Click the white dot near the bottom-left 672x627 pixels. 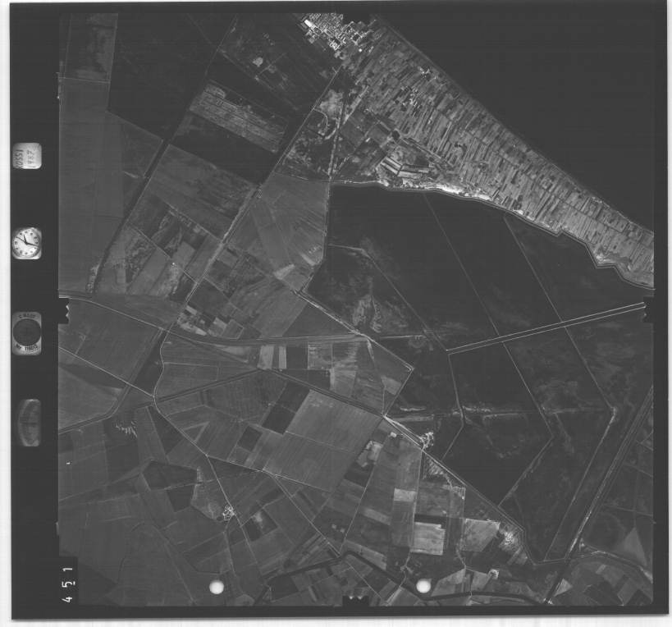217,587
